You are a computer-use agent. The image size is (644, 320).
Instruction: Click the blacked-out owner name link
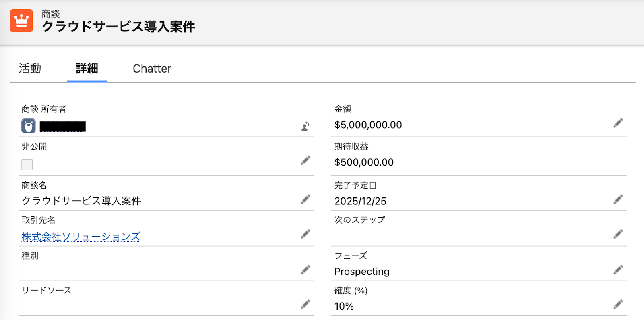click(x=63, y=127)
